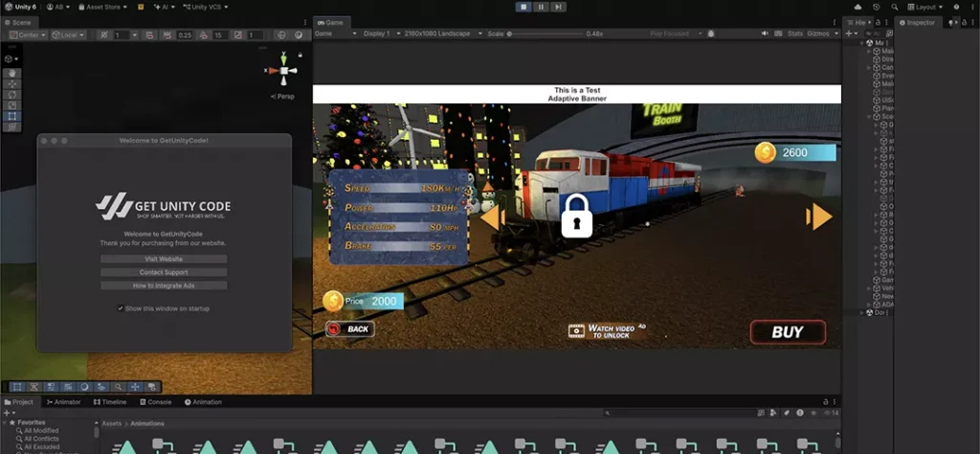Open Undo History icon in top bar

(877, 7)
